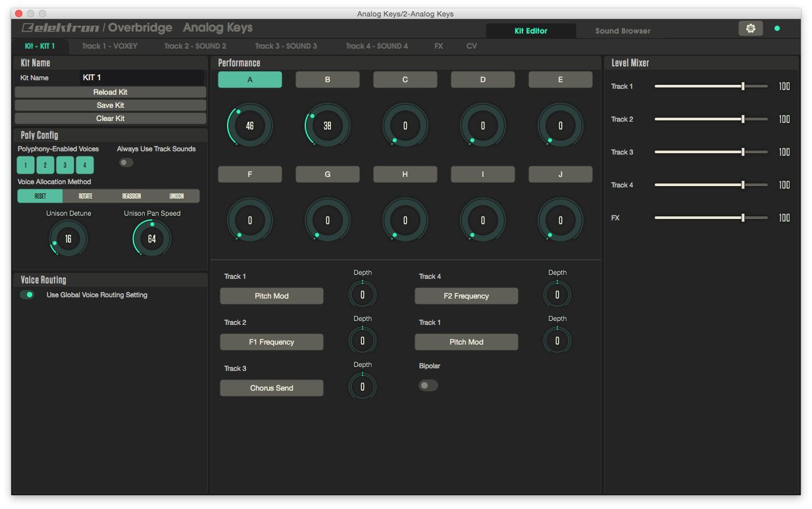Open the settings gear icon
Screen dimensions: 812x509
point(750,28)
